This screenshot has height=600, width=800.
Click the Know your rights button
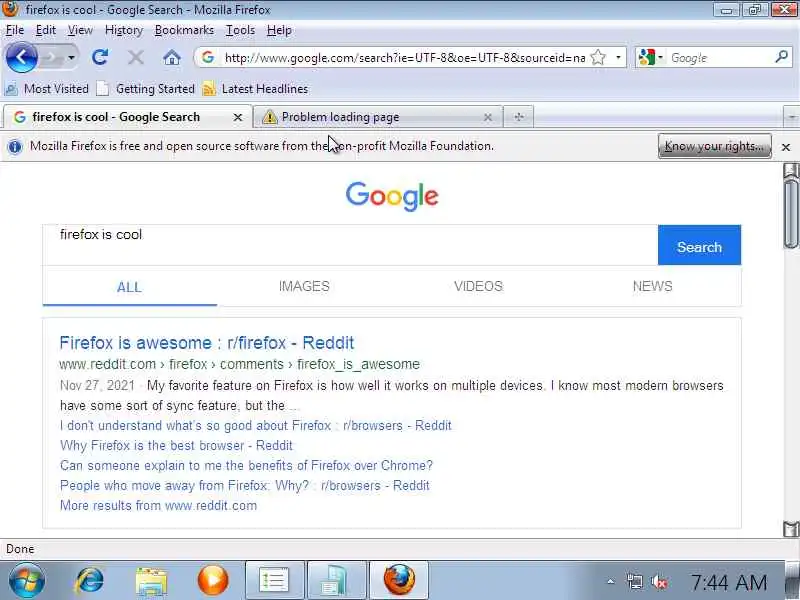pos(714,146)
